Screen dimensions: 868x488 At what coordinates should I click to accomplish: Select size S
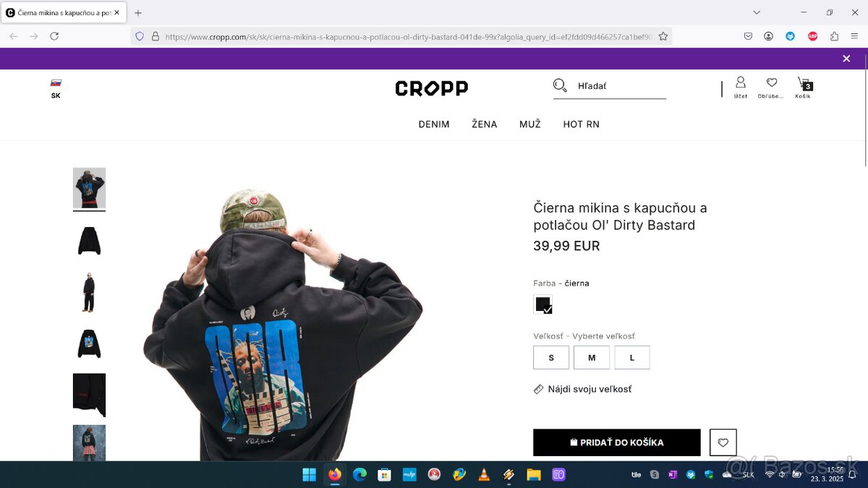(551, 358)
